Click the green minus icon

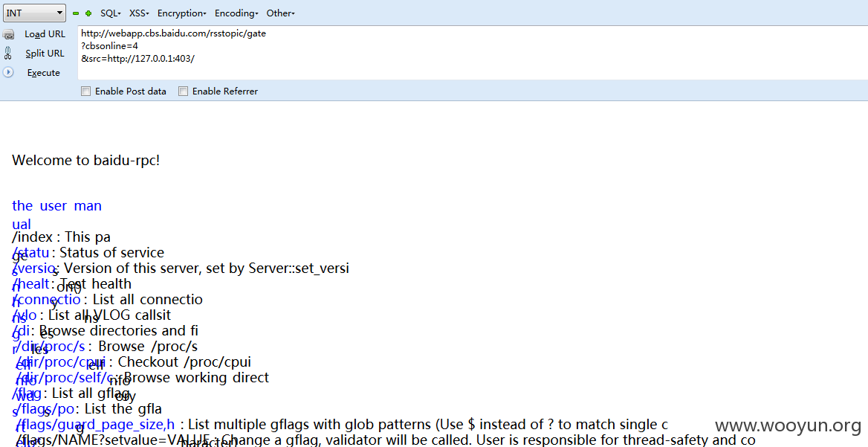(76, 13)
